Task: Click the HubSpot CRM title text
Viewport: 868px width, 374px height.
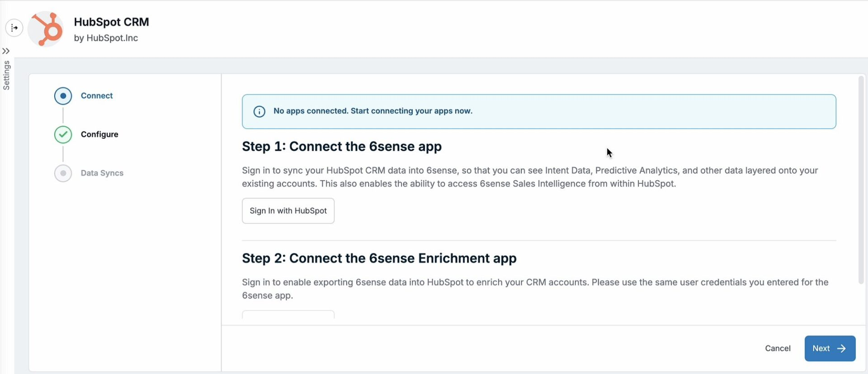Action: coord(111,22)
